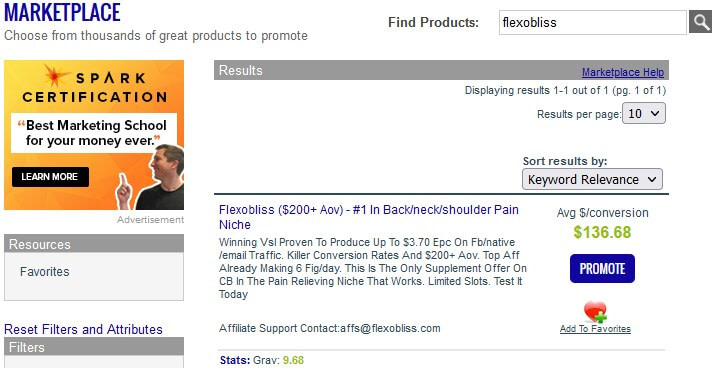Click the Results section header bar
This screenshot has height=368, width=720.
pyautogui.click(x=441, y=70)
